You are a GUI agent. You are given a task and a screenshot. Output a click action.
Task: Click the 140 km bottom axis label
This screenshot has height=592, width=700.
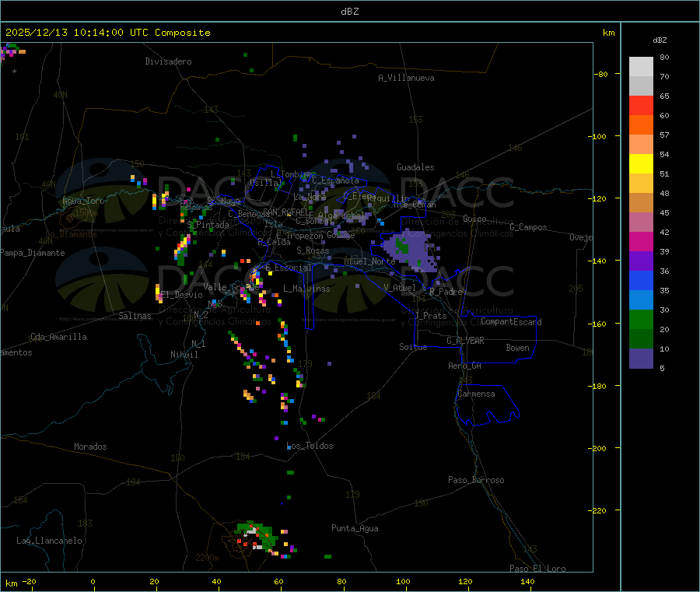pos(527,581)
